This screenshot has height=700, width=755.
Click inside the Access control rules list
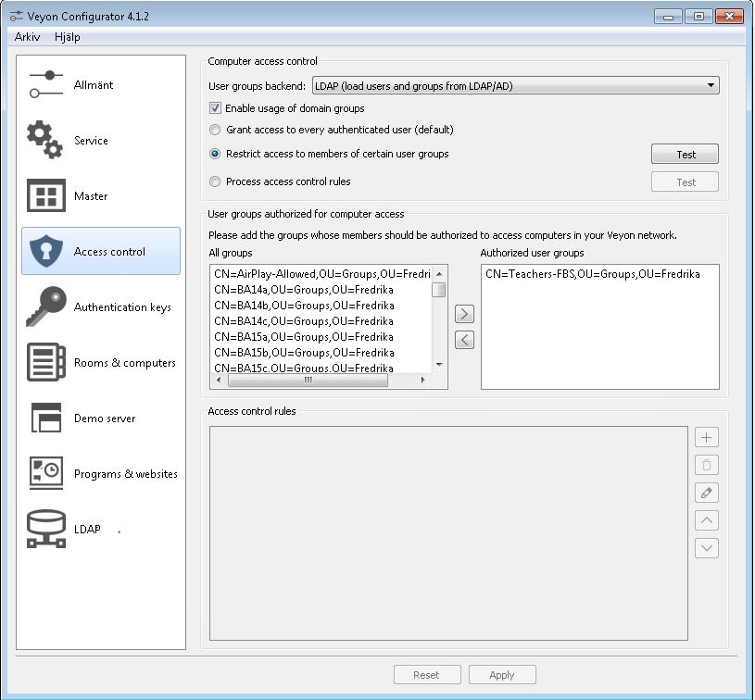(x=448, y=533)
